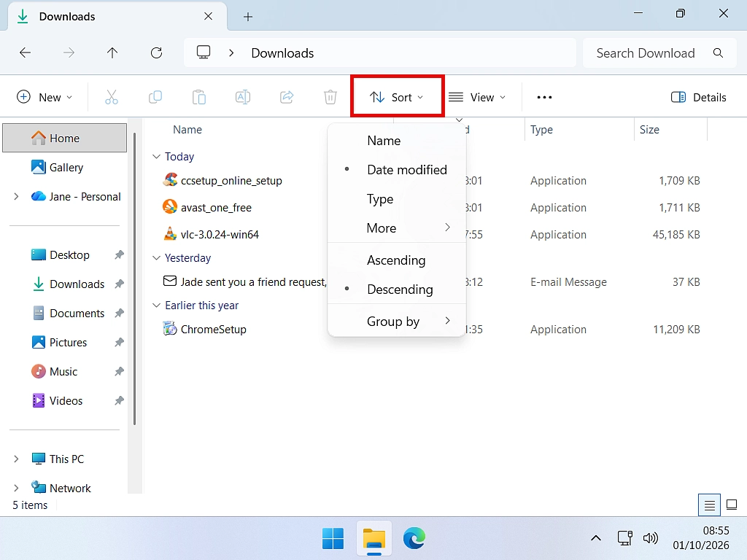Select the ChromeSetup file
Screen dimensions: 747x560
(x=214, y=329)
